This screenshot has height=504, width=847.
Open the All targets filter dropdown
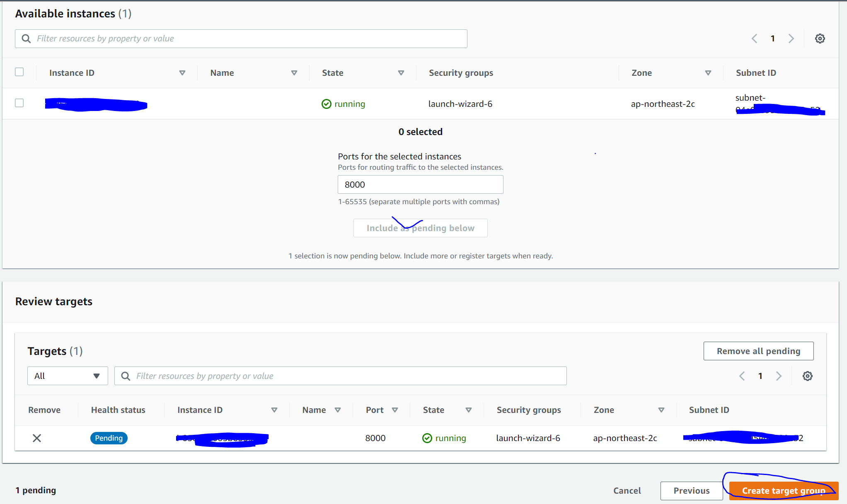[68, 376]
